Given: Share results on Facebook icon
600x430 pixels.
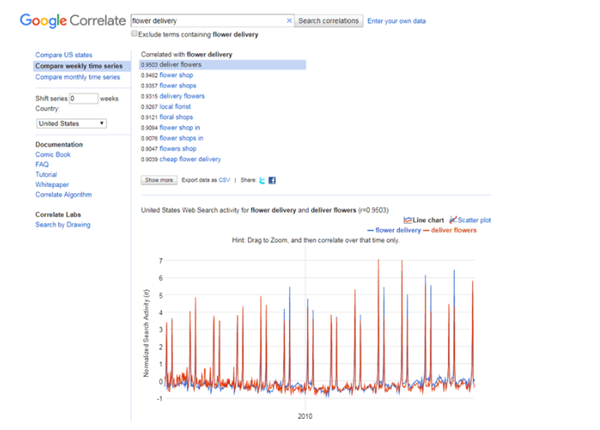Looking at the screenshot, I should coord(272,180).
